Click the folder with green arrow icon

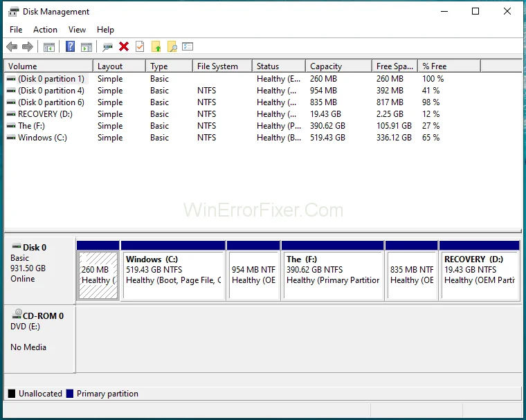[156, 46]
